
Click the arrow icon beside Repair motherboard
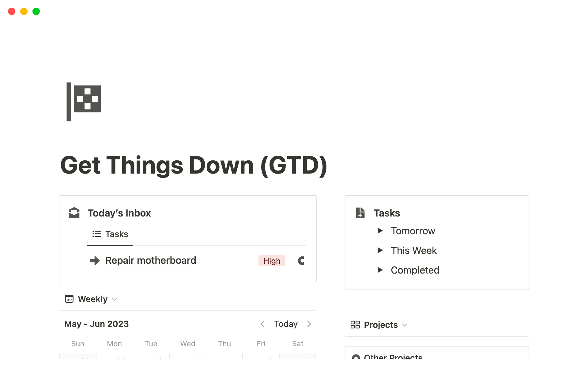click(x=95, y=261)
